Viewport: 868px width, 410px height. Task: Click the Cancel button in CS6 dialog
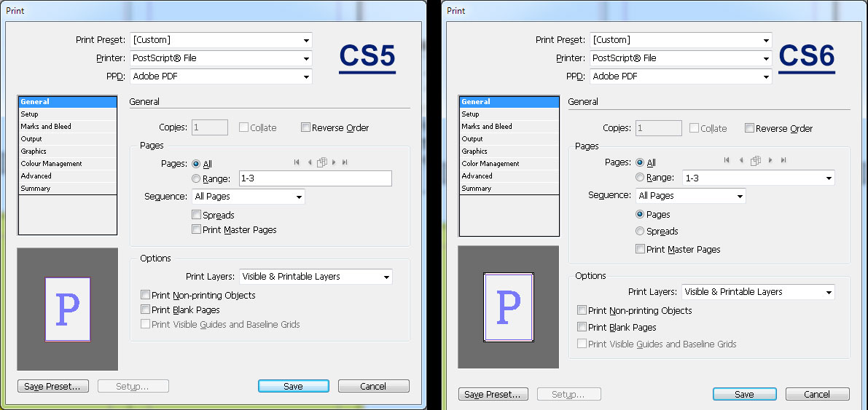818,394
